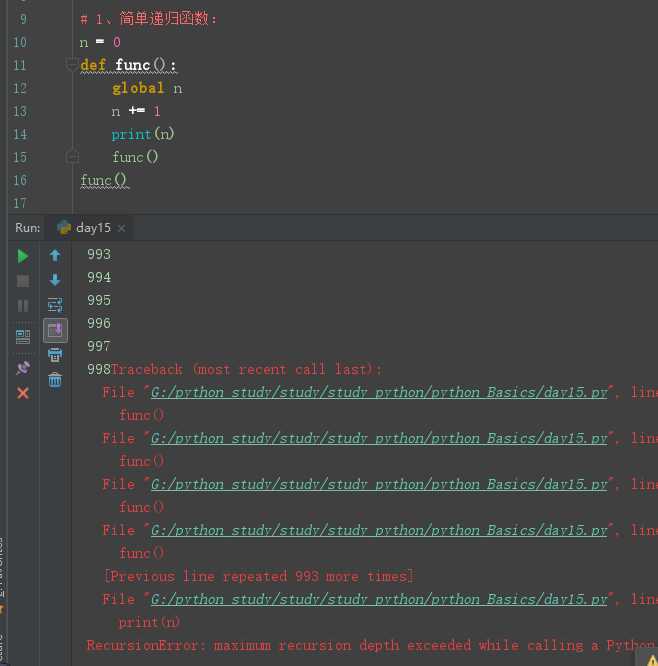The height and width of the screenshot is (666, 658).
Task: Click the comment on line 9
Action: [148, 19]
